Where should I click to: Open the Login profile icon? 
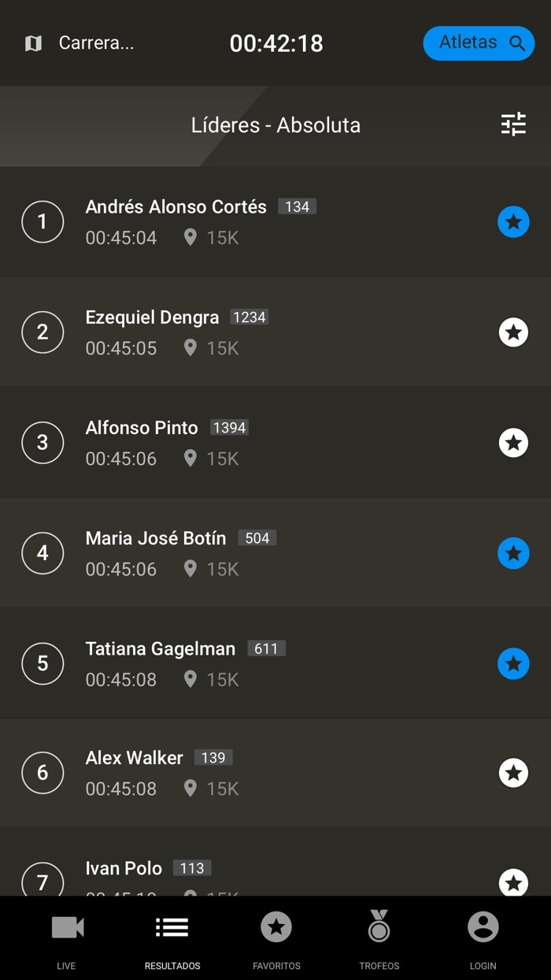coord(483,928)
